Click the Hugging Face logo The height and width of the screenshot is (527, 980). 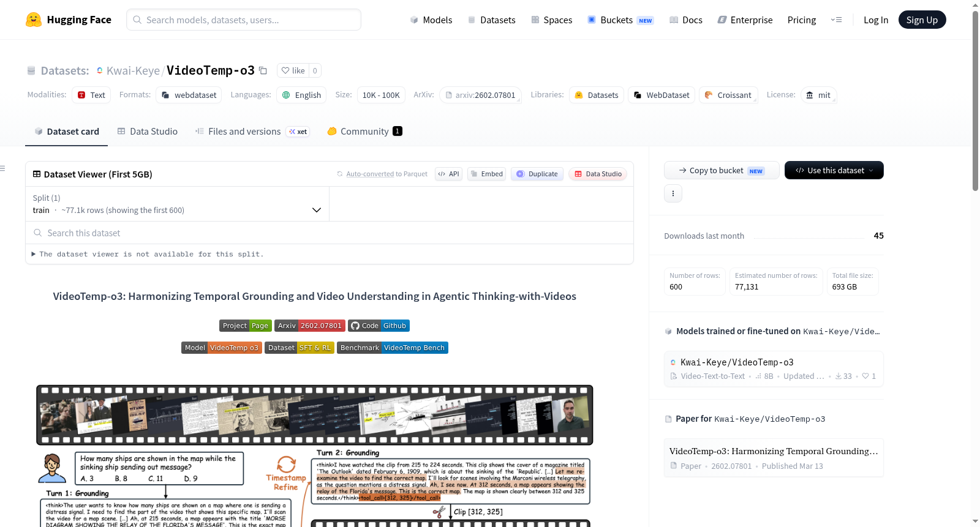coord(69,20)
